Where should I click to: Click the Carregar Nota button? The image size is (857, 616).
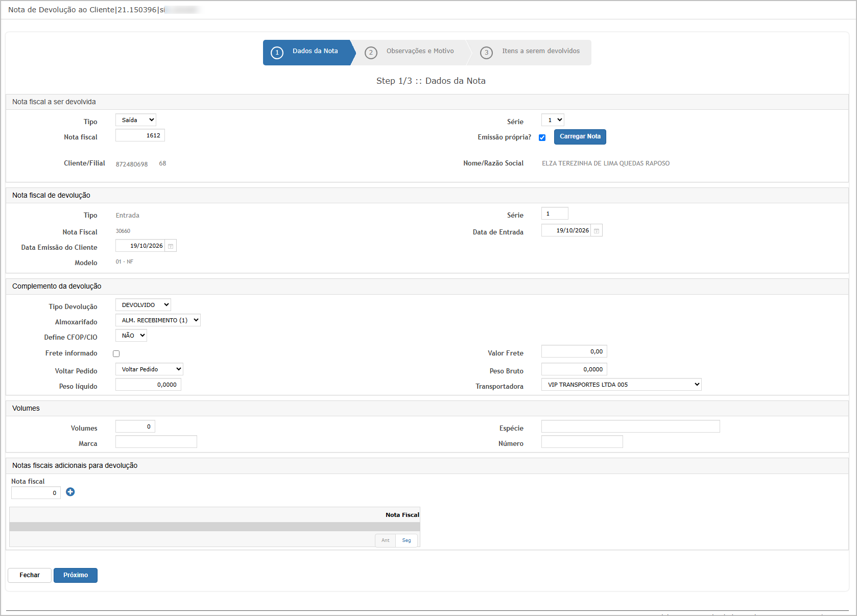pyautogui.click(x=580, y=137)
